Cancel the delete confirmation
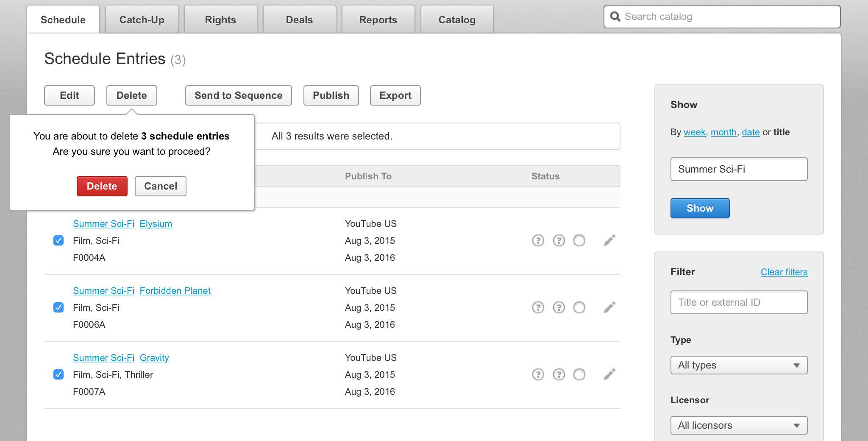Image resolution: width=868 pixels, height=441 pixels. [160, 186]
